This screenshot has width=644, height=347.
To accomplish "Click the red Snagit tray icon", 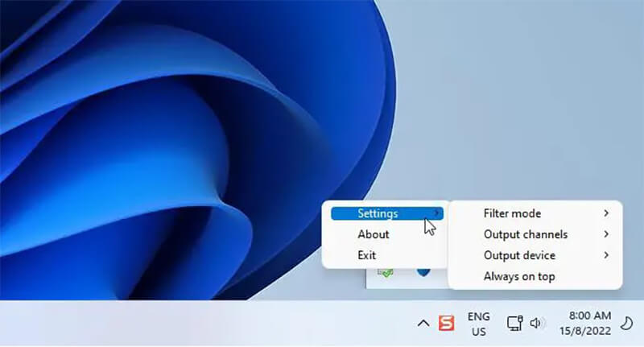I will point(446,323).
